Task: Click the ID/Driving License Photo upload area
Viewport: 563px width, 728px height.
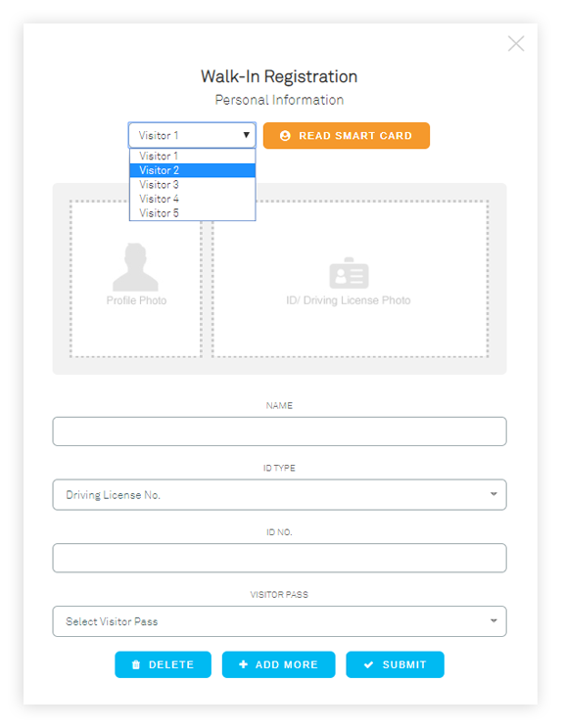Action: point(350,279)
